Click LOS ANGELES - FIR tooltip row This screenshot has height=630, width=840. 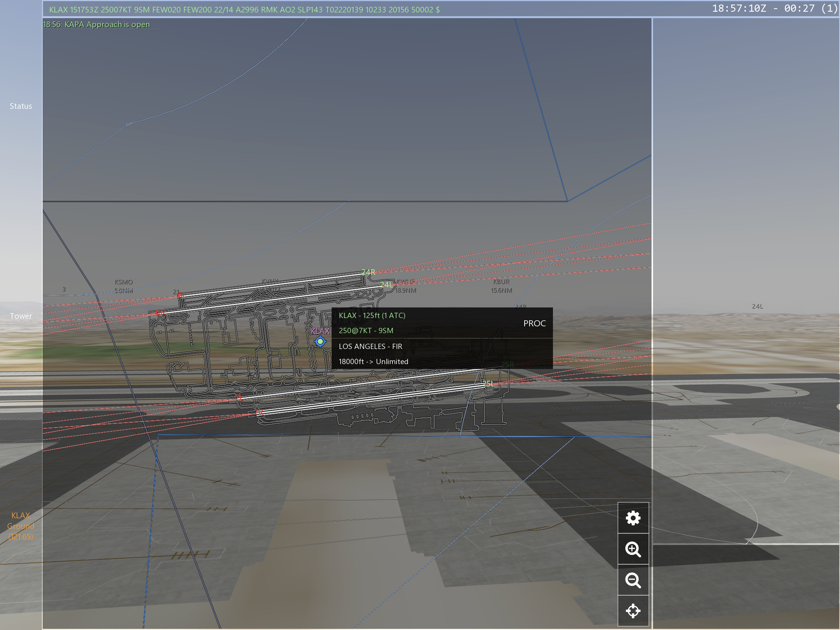[x=370, y=346]
